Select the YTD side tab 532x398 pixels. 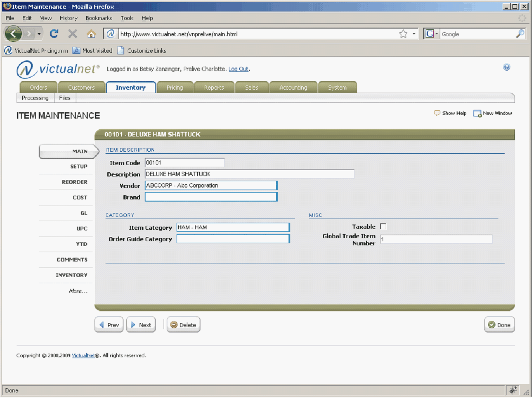(66, 244)
